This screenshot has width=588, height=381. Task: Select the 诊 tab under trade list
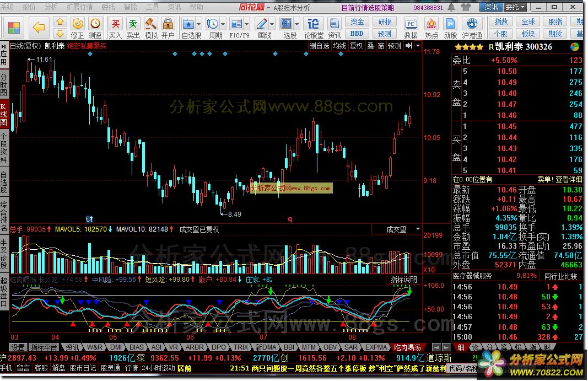[475, 347]
